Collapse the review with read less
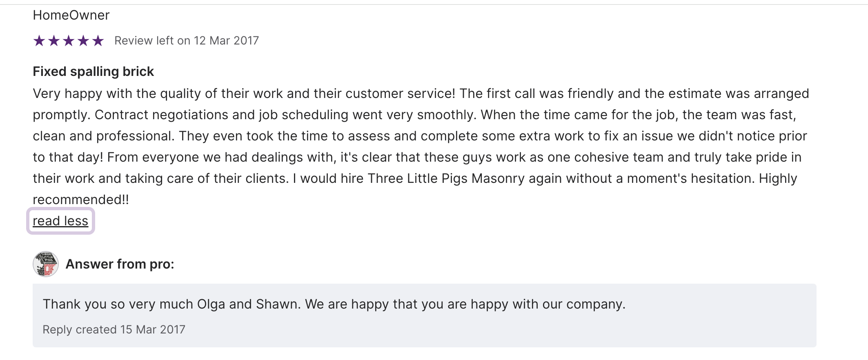868x360 pixels. pyautogui.click(x=60, y=221)
